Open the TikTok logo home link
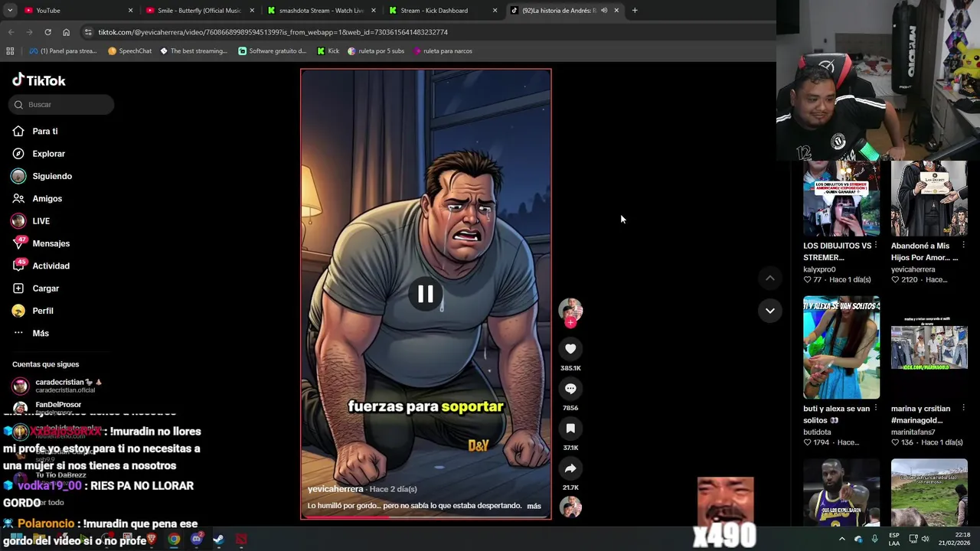Screen dimensions: 980x551 (38, 80)
